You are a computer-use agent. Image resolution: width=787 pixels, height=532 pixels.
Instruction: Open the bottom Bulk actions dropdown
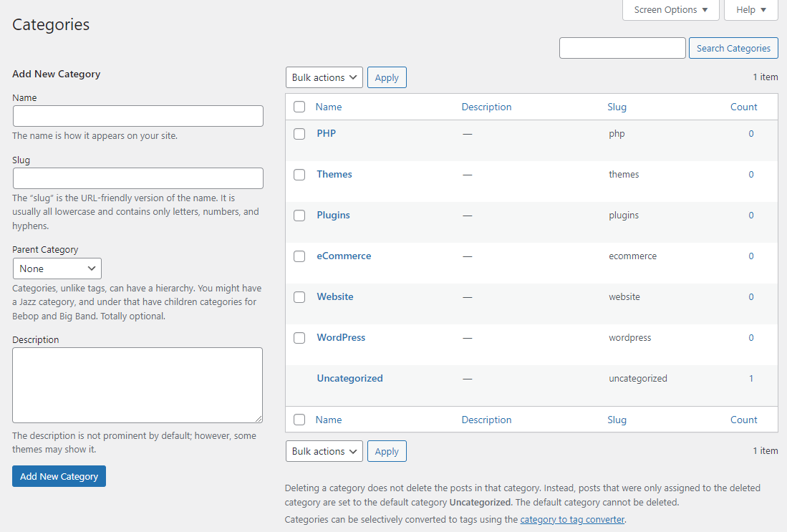coord(324,451)
